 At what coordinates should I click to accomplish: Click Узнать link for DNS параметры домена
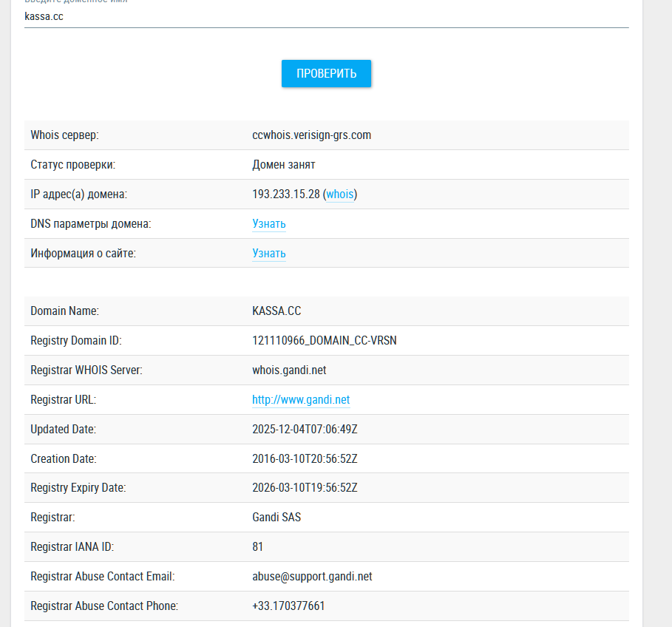[x=268, y=224]
